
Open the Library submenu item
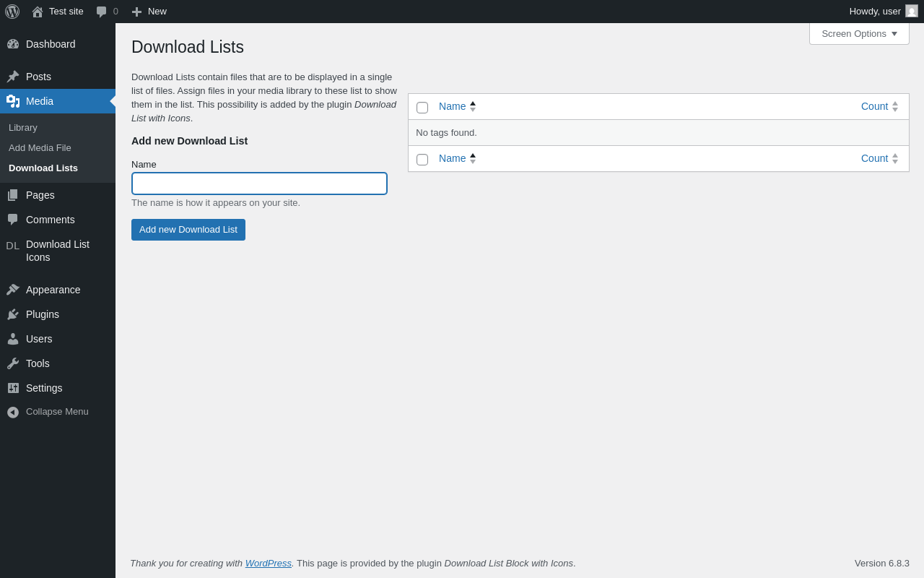pyautogui.click(x=23, y=128)
